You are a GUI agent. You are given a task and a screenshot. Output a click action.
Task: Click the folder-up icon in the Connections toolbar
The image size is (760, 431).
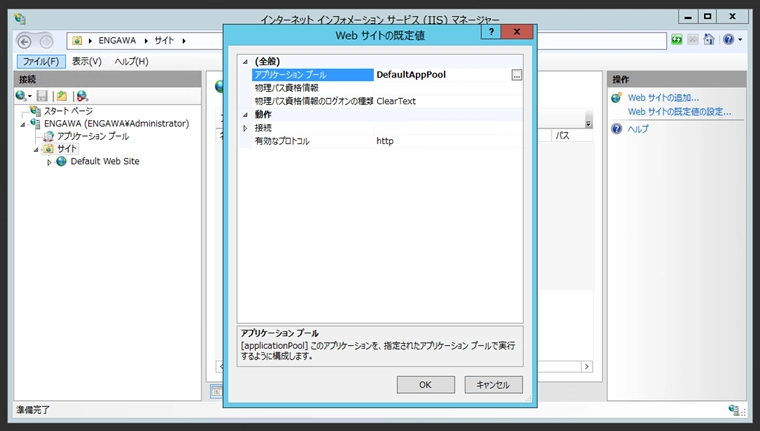point(62,96)
